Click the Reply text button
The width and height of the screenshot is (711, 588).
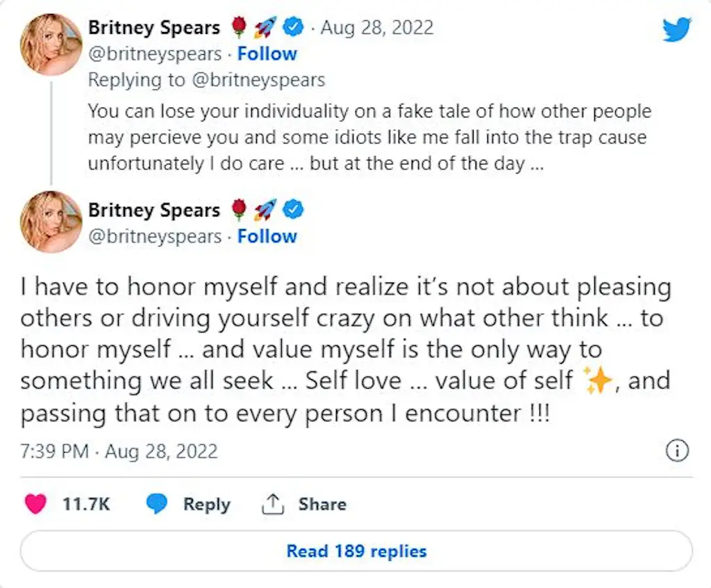click(206, 504)
